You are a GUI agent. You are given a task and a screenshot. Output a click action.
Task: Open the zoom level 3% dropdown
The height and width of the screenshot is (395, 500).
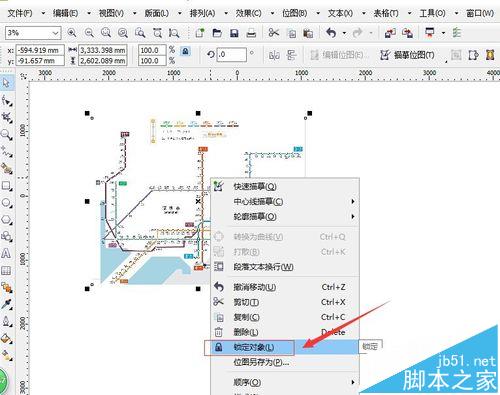point(55,33)
